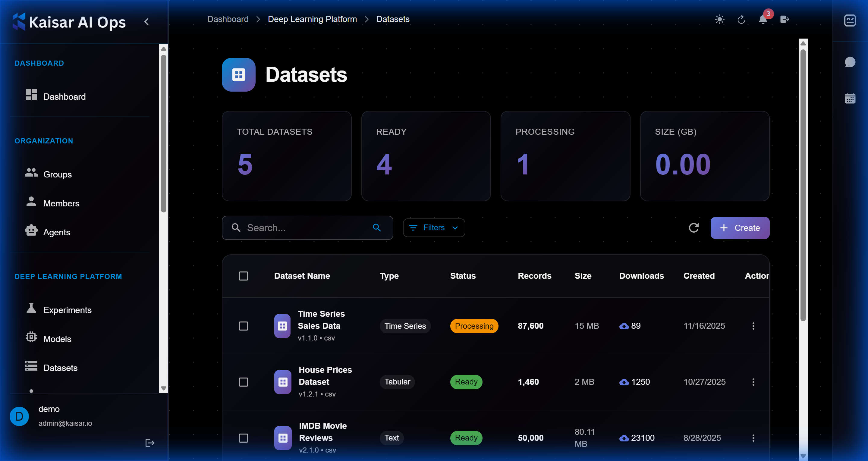Toggle light mode with the sun icon
Screen dimensions: 868x461
(720, 20)
